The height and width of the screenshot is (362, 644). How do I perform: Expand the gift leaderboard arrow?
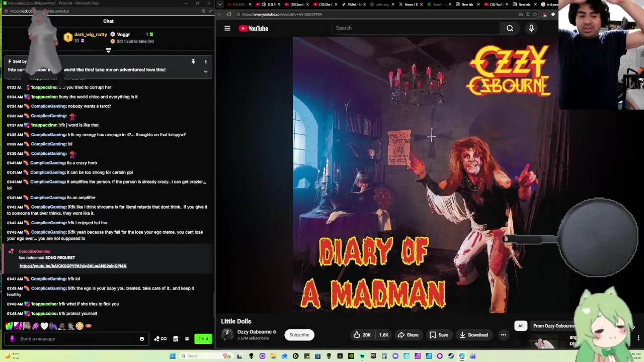click(108, 50)
